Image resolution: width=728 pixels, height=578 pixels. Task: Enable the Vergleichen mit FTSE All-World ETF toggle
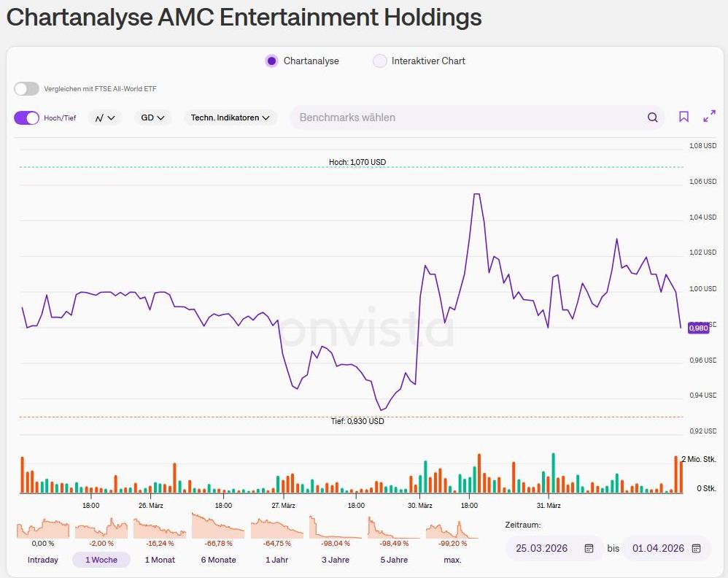26,88
